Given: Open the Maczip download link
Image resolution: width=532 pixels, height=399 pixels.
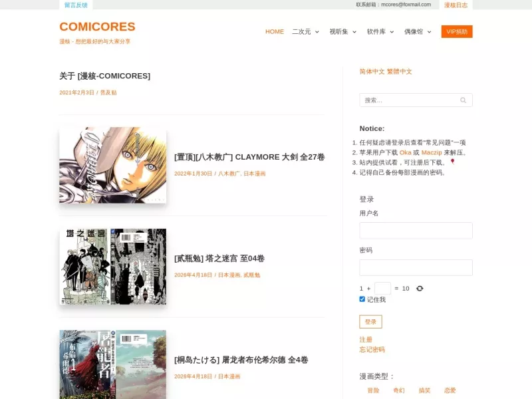Looking at the screenshot, I should pyautogui.click(x=432, y=153).
